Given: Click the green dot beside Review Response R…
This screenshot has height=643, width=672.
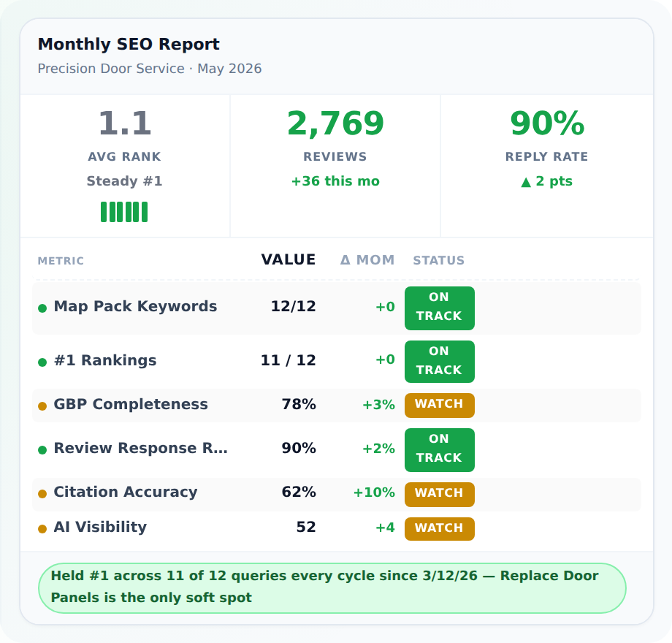Looking at the screenshot, I should click(42, 449).
